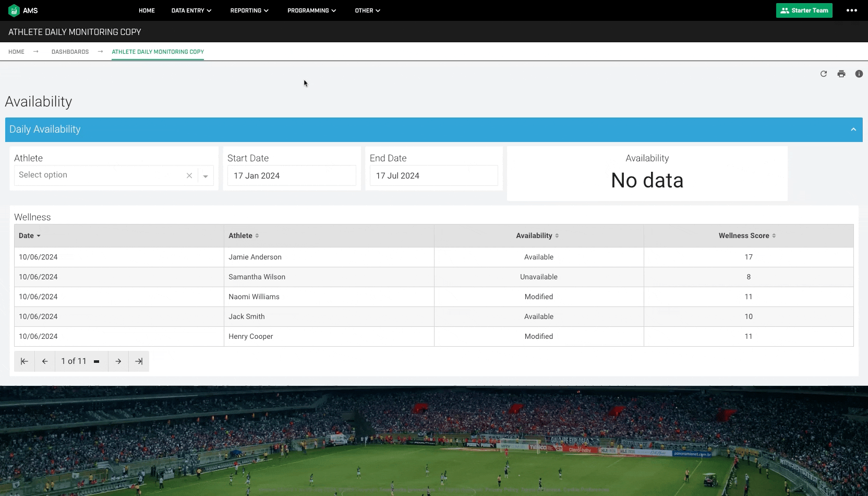This screenshot has height=496, width=868.
Task: Select Henry Cooper in the Wellness table
Action: coord(251,336)
